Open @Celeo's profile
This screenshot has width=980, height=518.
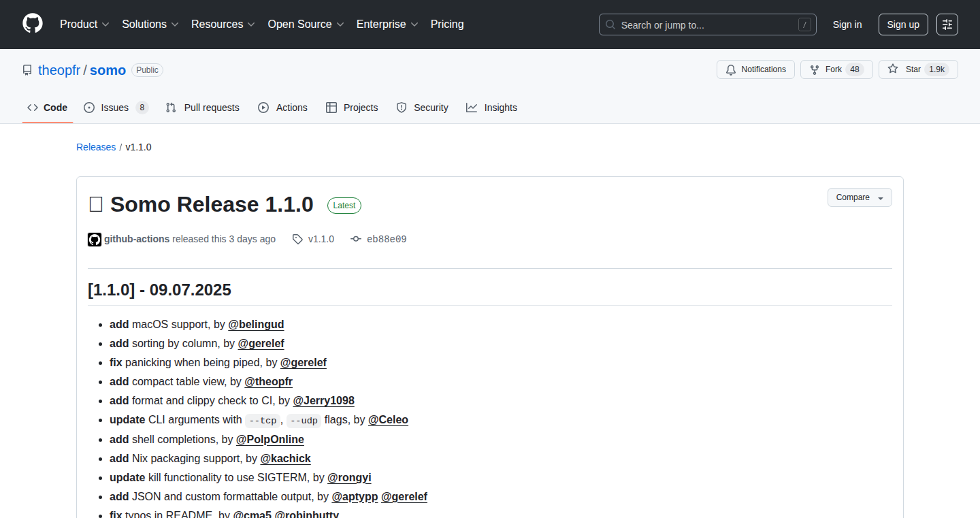coord(389,420)
